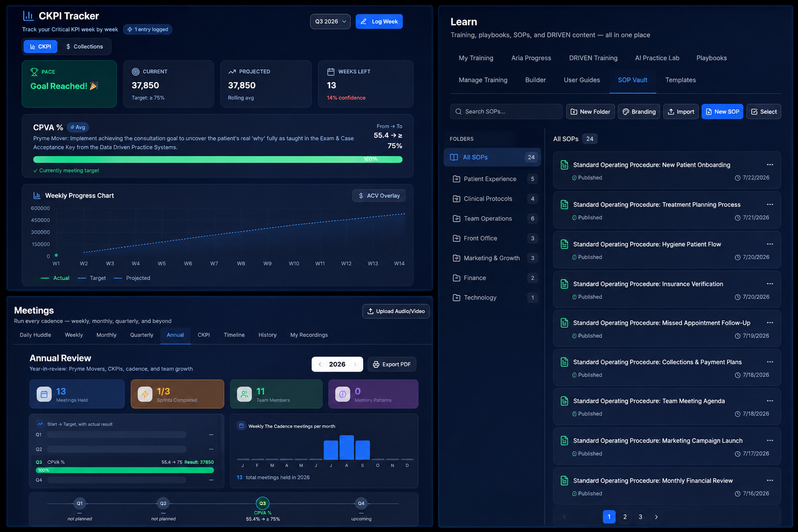Open the My Recordings tab
Image resolution: width=798 pixels, height=532 pixels.
pos(309,335)
